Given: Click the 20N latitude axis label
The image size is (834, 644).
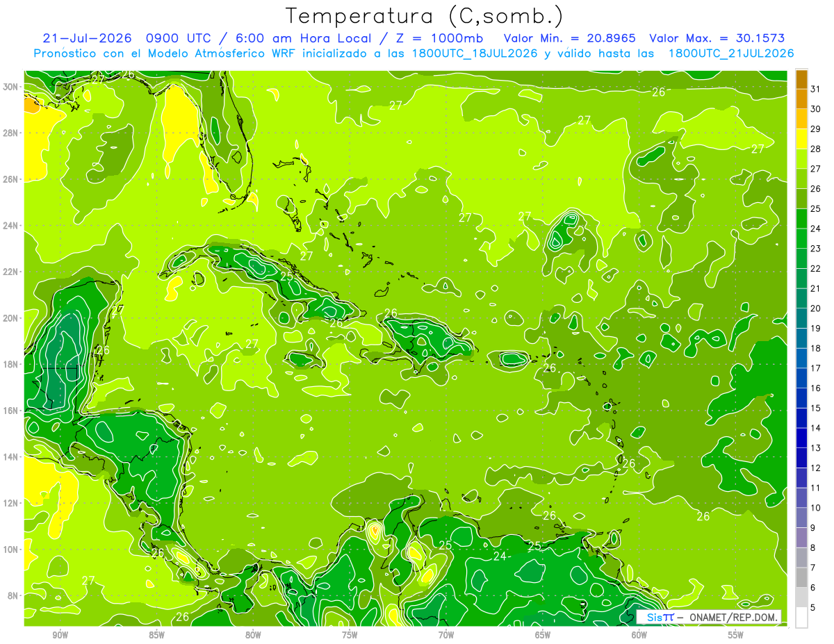Looking at the screenshot, I should (x=10, y=318).
